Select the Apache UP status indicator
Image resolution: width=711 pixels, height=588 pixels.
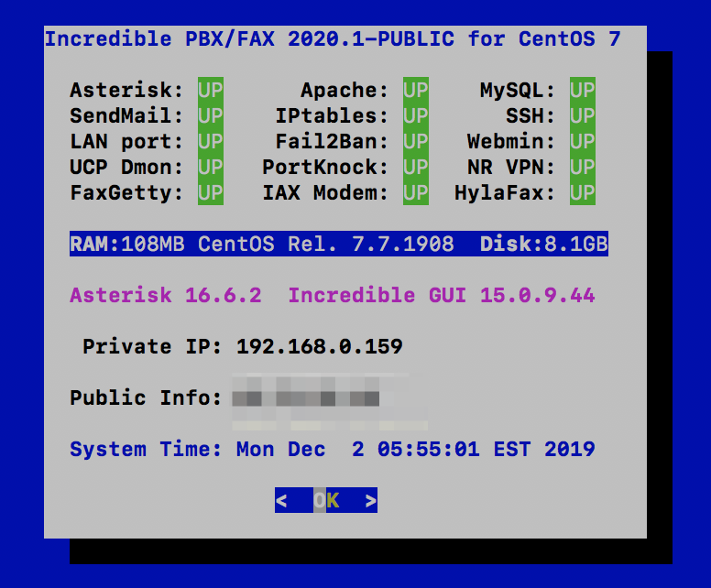(x=416, y=90)
